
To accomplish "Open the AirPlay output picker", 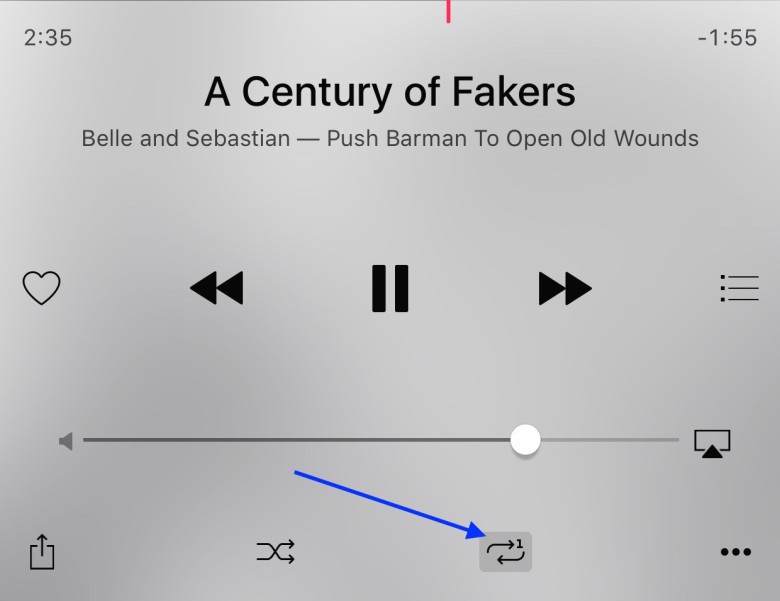I will (x=712, y=443).
